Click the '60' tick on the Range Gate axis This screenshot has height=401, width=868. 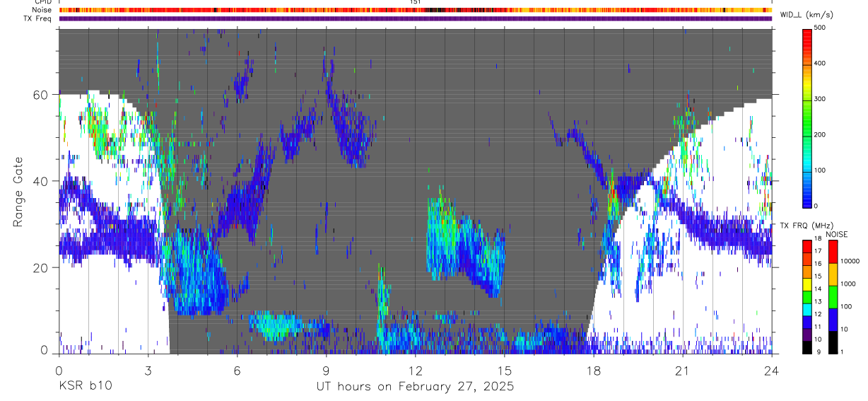tap(41, 94)
